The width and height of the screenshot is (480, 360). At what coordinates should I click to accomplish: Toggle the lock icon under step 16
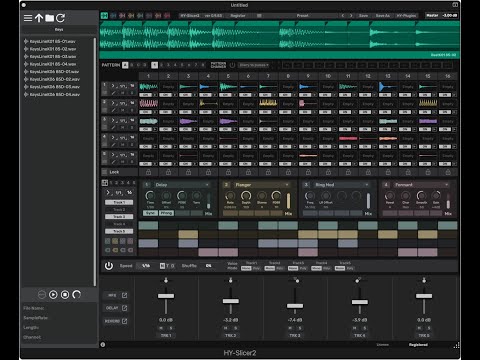(448, 172)
